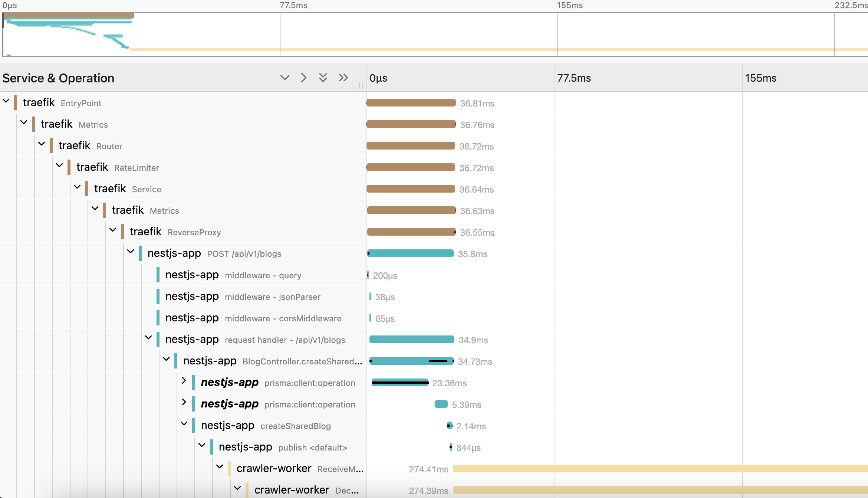Collapse the nestjs-app POST /api/v1/blogs span

pos(131,252)
